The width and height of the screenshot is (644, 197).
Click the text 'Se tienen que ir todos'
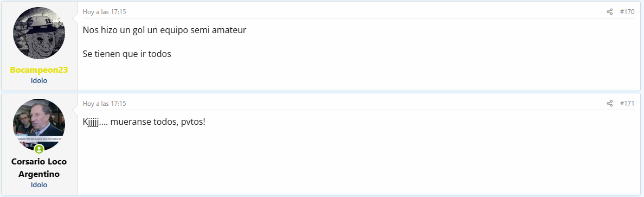point(126,54)
